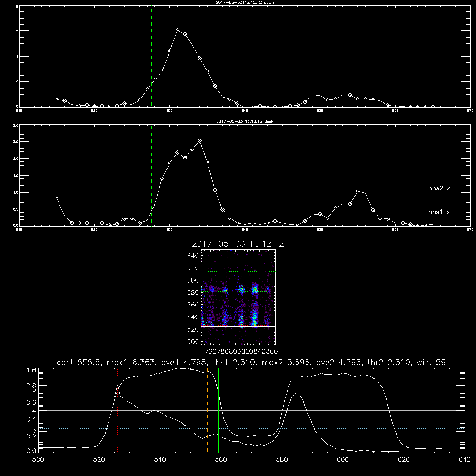Click the '620' y-axis label beside spectral image
This screenshot has height=476, width=476.
pos(193,268)
